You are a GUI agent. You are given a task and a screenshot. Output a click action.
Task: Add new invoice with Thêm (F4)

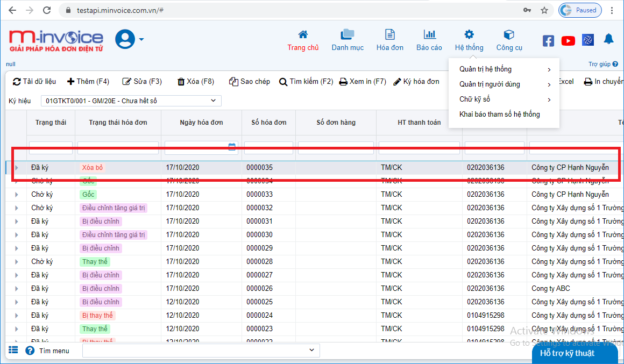pos(88,82)
